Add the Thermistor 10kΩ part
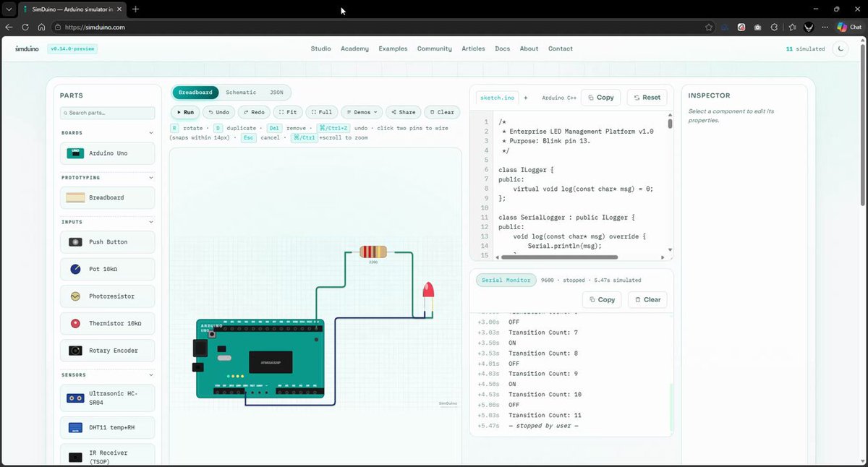The image size is (868, 467). (107, 323)
